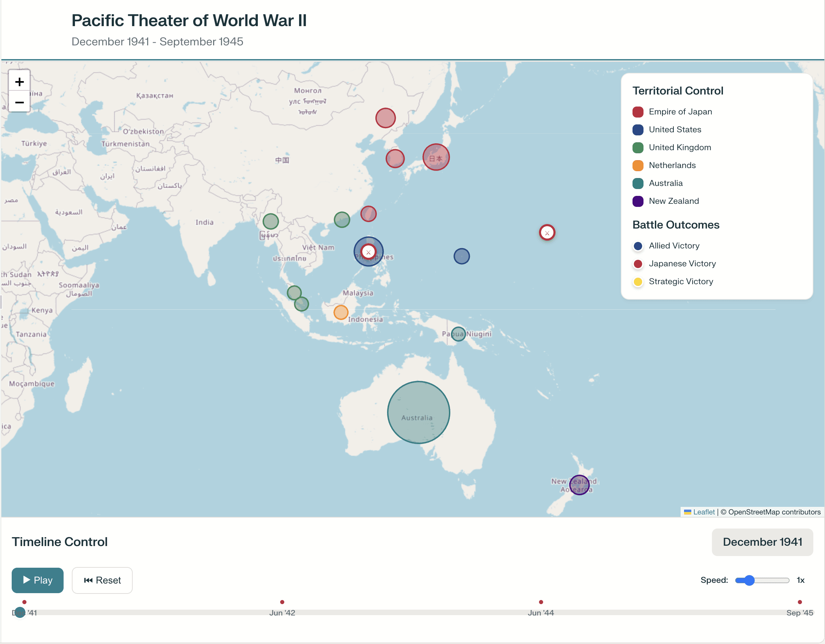
Task: Click the green UK marker over Burma
Action: 271,221
